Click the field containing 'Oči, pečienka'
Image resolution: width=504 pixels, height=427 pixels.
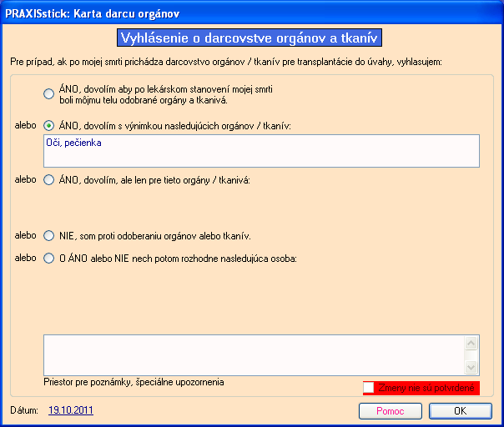[x=261, y=151]
